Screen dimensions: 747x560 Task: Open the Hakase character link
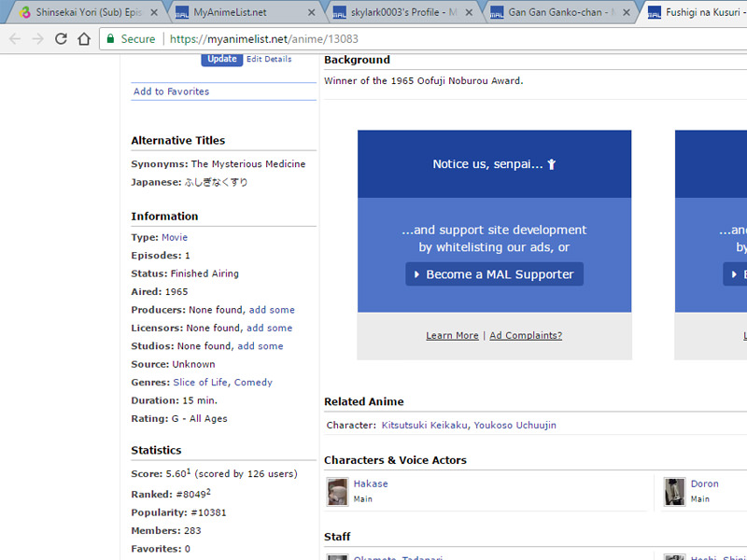(x=370, y=483)
